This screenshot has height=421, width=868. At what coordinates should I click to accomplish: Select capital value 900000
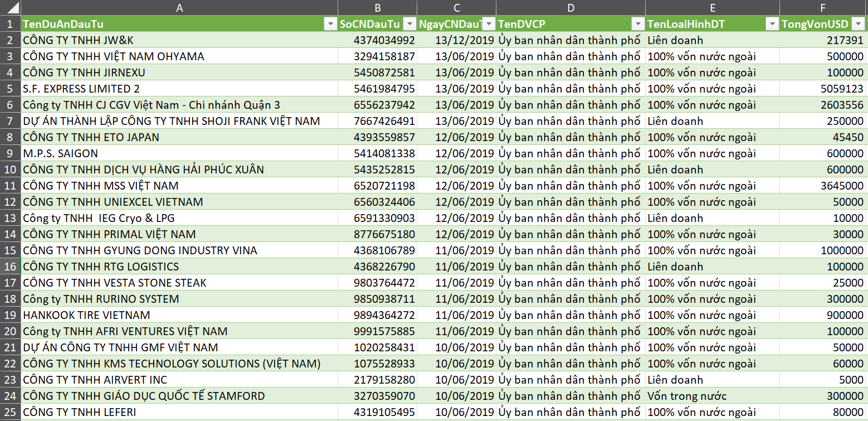(x=823, y=315)
